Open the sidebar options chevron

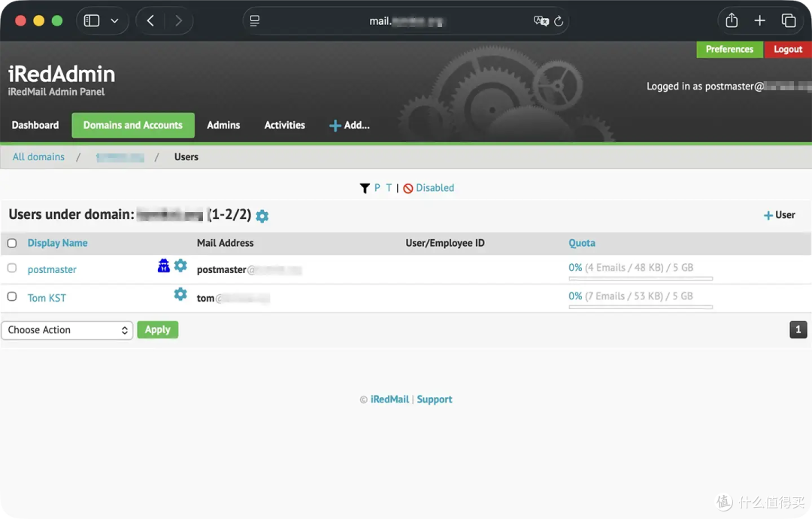pos(114,21)
